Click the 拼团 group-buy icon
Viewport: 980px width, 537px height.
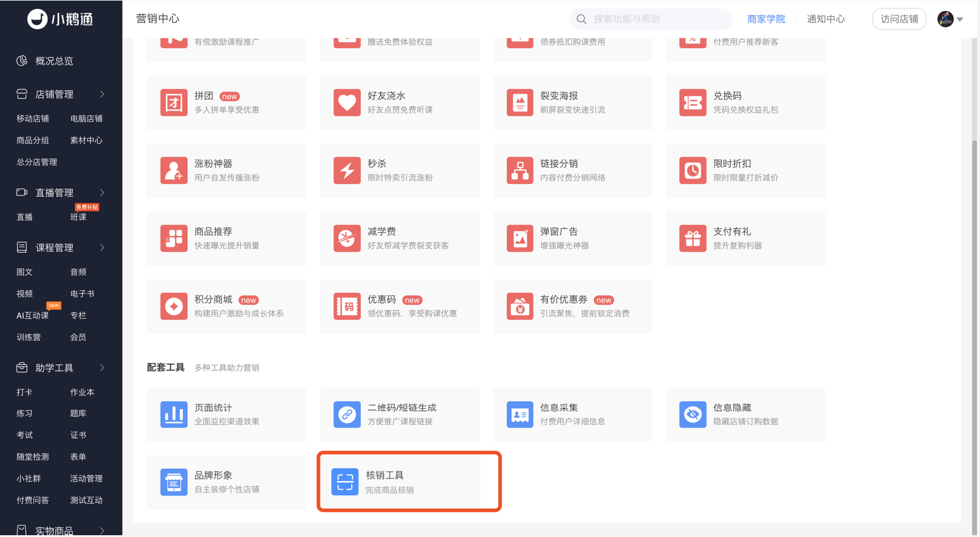click(174, 103)
